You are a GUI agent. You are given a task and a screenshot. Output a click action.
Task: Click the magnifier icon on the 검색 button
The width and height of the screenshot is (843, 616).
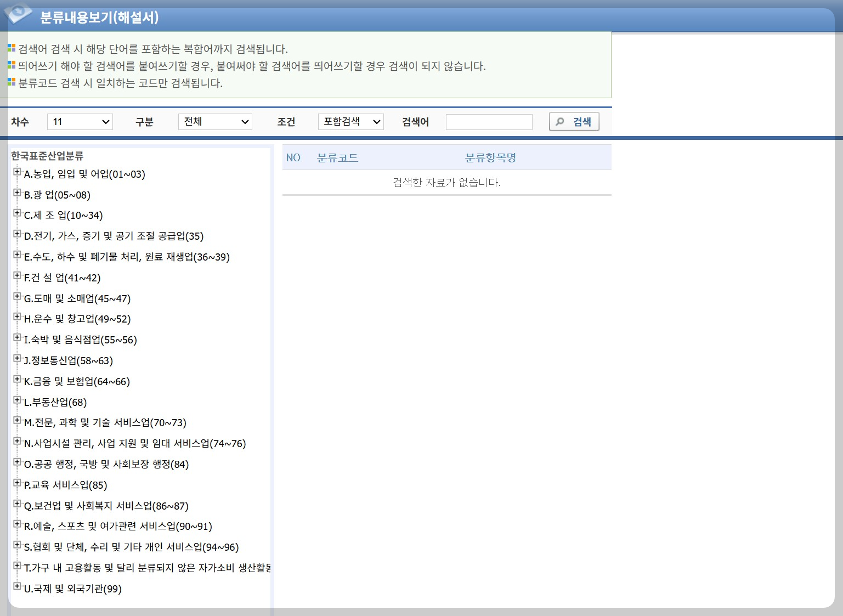click(559, 122)
